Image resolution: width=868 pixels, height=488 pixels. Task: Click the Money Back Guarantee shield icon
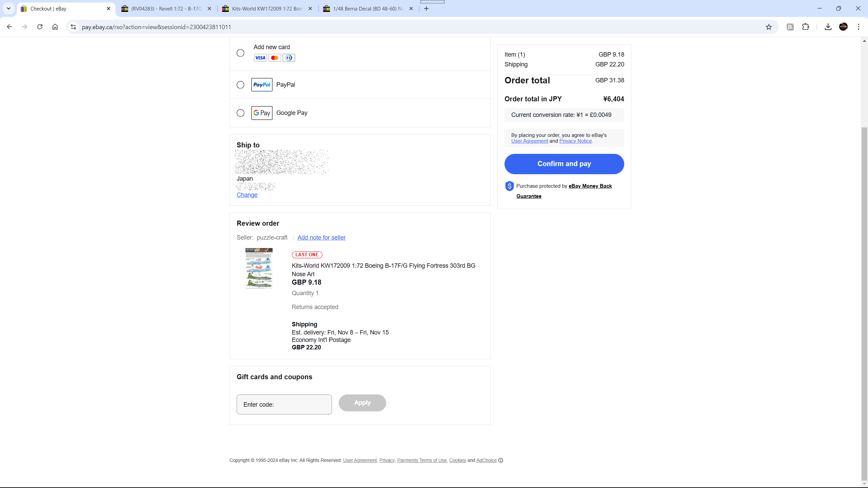coord(509,186)
